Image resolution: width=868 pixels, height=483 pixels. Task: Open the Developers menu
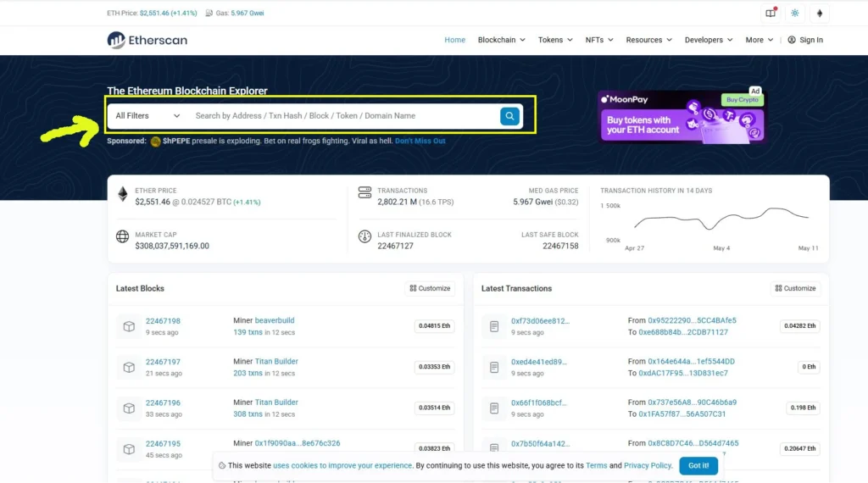click(x=709, y=40)
